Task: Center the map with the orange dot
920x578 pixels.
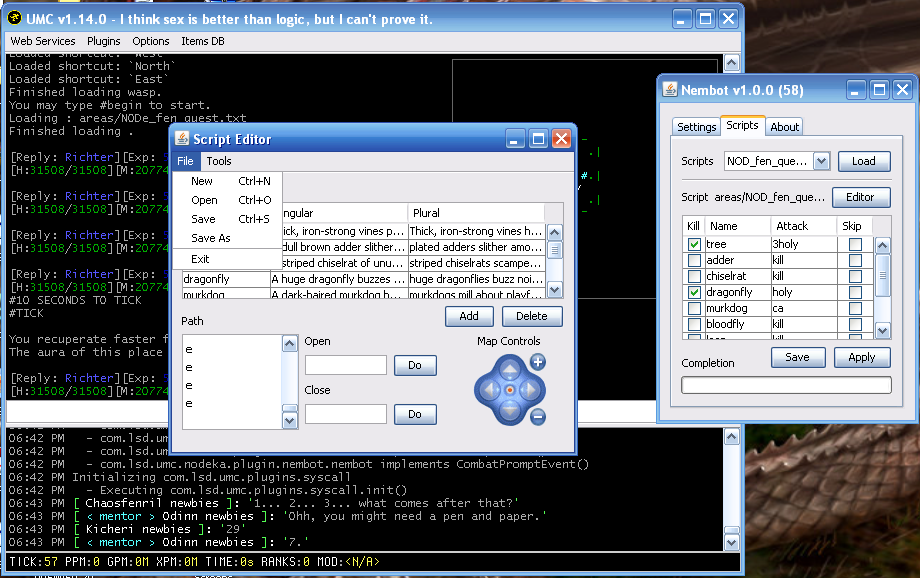Action: (509, 389)
